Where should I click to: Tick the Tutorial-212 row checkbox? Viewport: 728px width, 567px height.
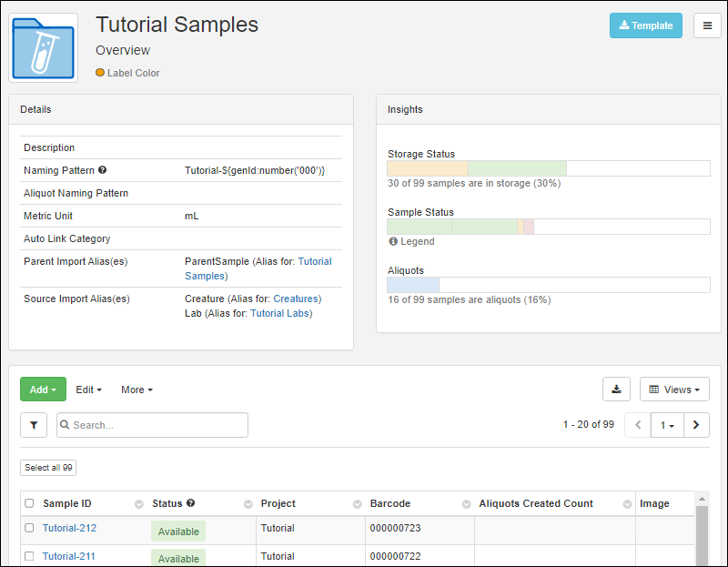coord(29,528)
